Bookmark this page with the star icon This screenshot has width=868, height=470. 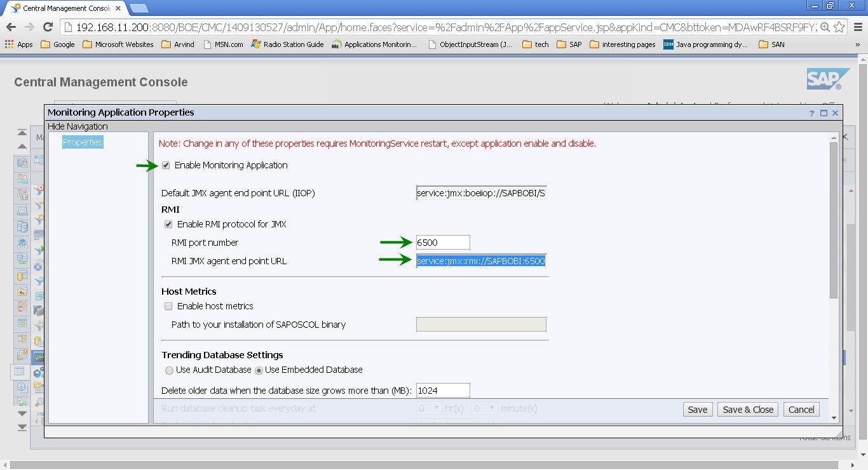pyautogui.click(x=839, y=27)
